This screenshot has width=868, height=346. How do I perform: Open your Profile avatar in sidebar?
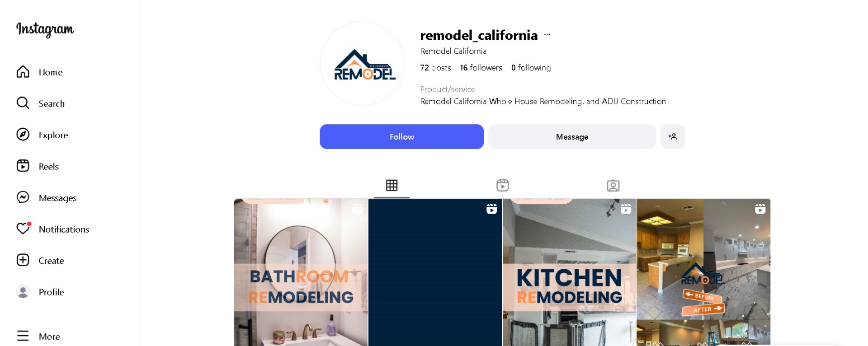coord(23,292)
